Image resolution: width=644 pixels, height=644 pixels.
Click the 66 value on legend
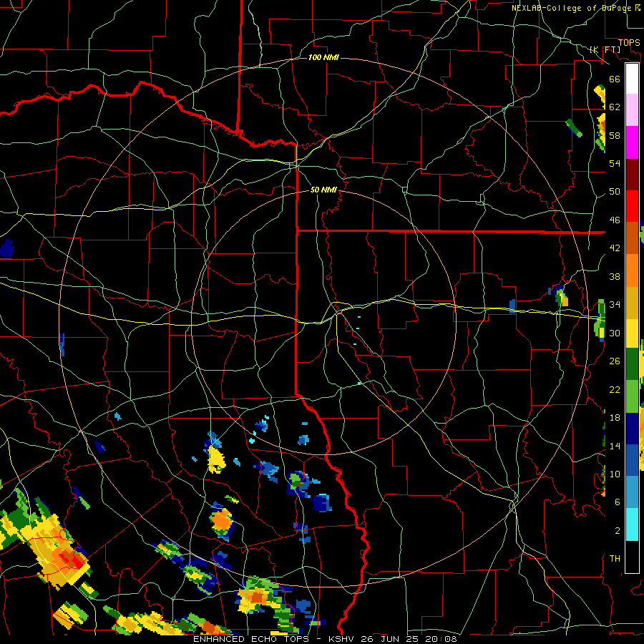(x=615, y=79)
